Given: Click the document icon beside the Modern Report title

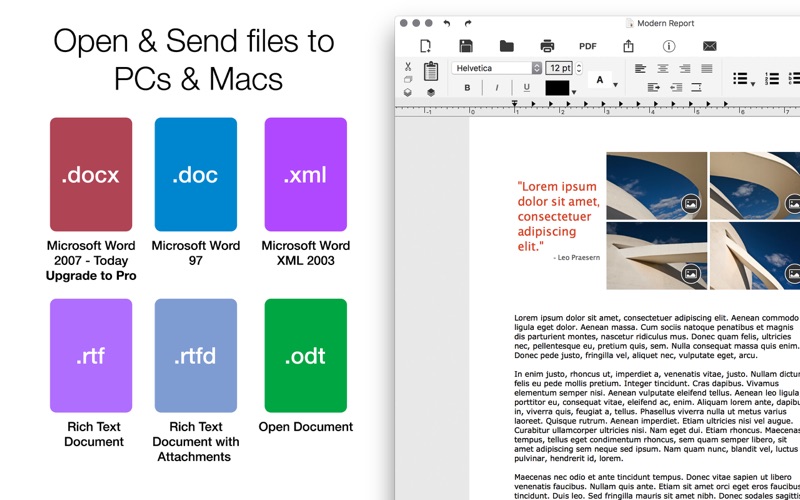Looking at the screenshot, I should (630, 23).
